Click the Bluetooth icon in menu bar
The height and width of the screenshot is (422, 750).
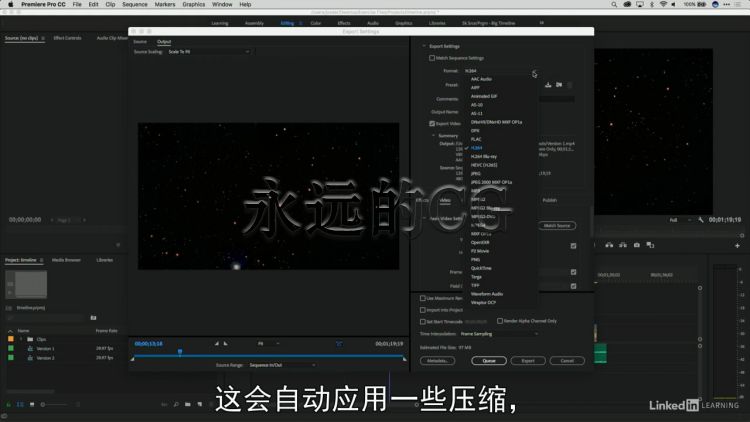pos(651,4)
